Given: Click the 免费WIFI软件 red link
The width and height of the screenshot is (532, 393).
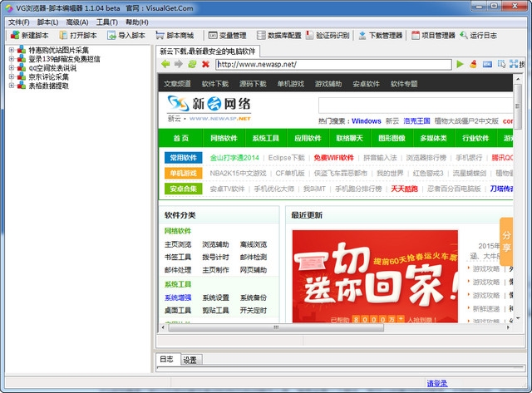Looking at the screenshot, I should coord(334,158).
